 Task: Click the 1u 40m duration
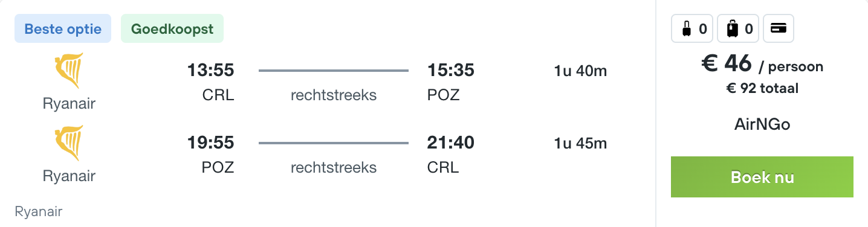tap(580, 71)
